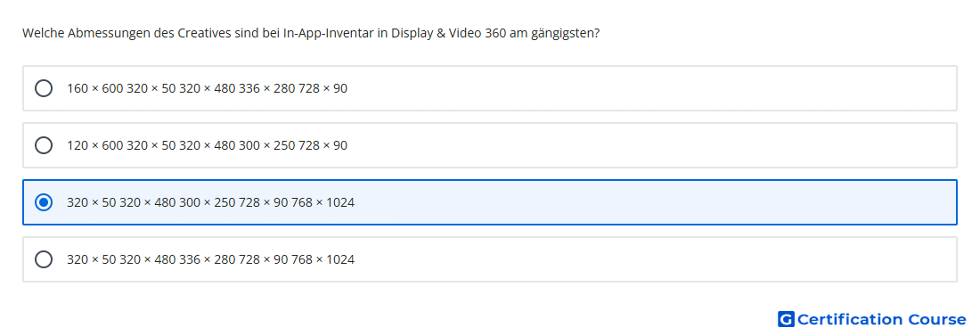
Task: Click "300 × 250" in the second answer
Action: click(x=267, y=145)
